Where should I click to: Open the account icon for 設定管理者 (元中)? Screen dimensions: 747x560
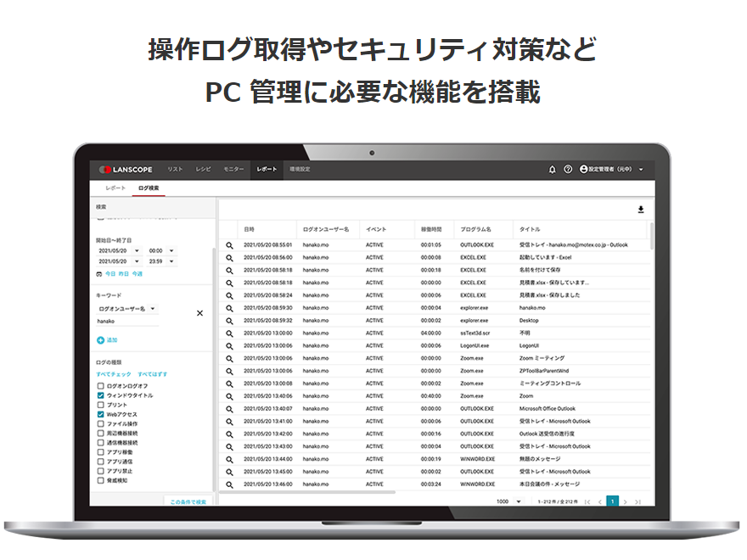[583, 168]
